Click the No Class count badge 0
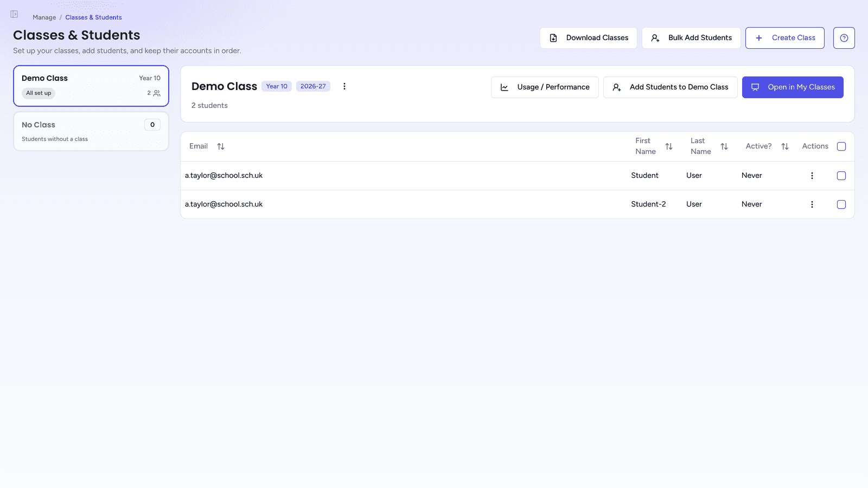The height and width of the screenshot is (488, 868). pyautogui.click(x=152, y=125)
